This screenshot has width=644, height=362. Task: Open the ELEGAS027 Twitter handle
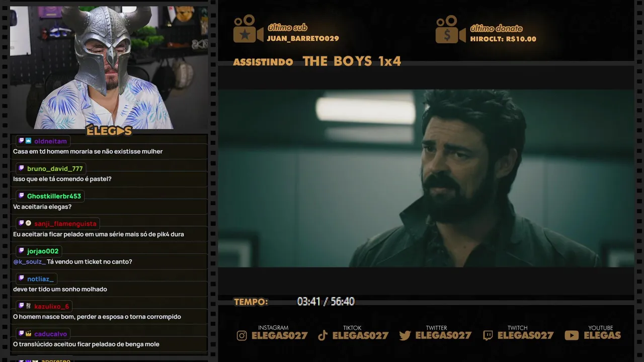coord(443,336)
